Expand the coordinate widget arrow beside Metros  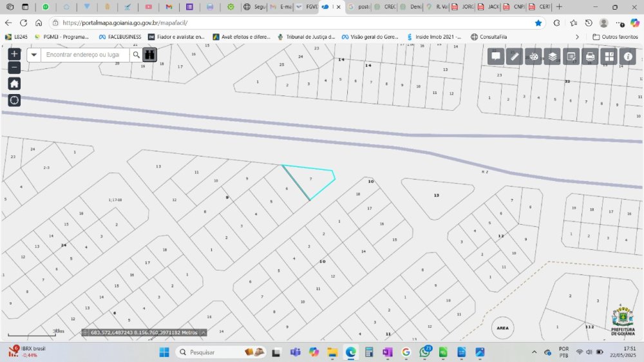point(204,332)
